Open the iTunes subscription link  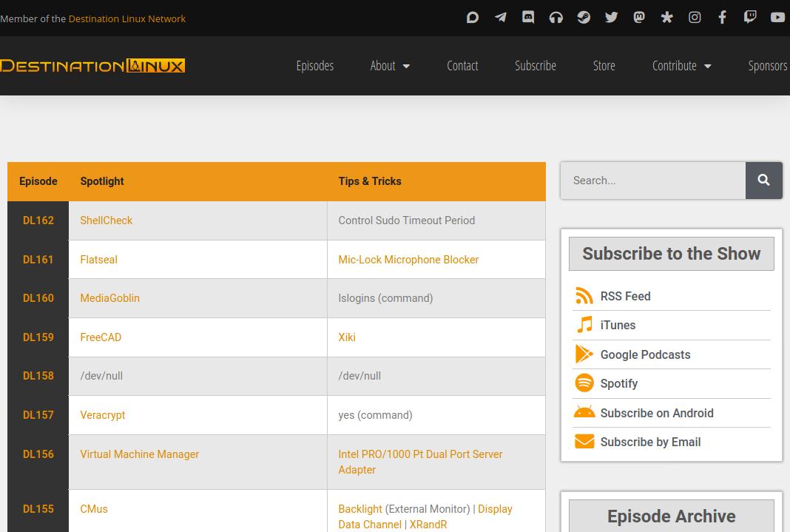tap(618, 325)
